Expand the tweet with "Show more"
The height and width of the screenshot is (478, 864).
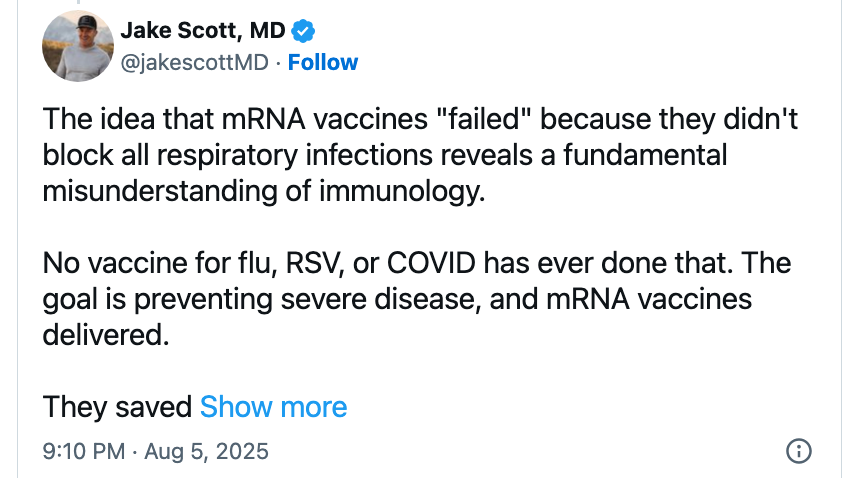[273, 407]
